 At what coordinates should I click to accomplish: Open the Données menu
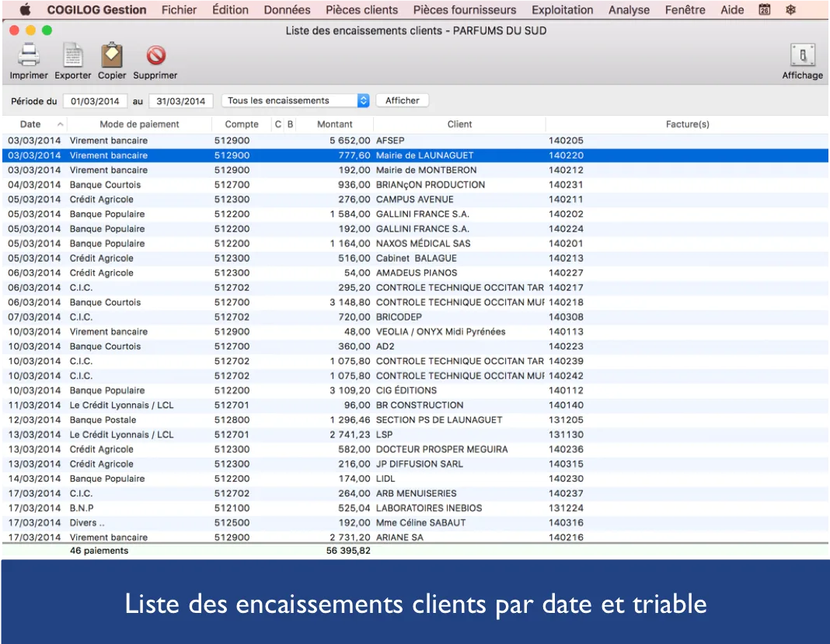287,9
